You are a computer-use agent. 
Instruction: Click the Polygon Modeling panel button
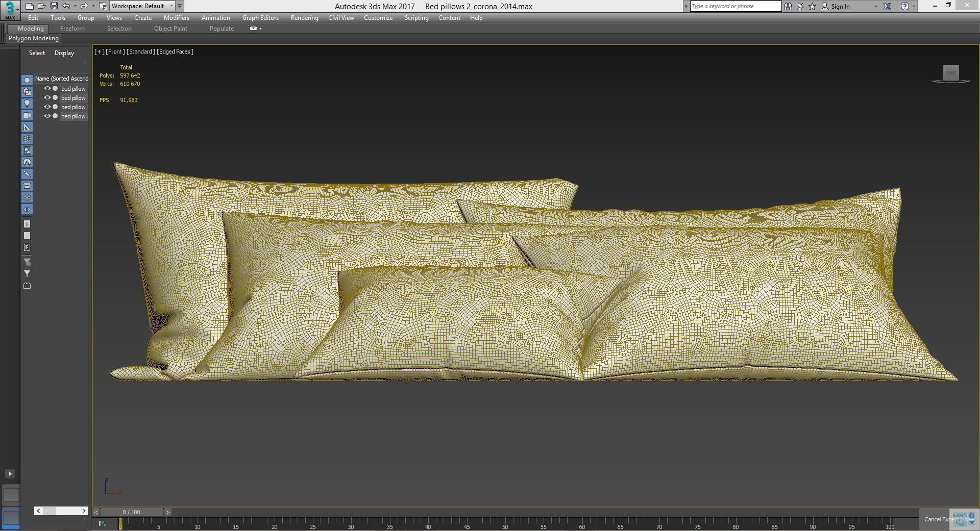point(34,38)
